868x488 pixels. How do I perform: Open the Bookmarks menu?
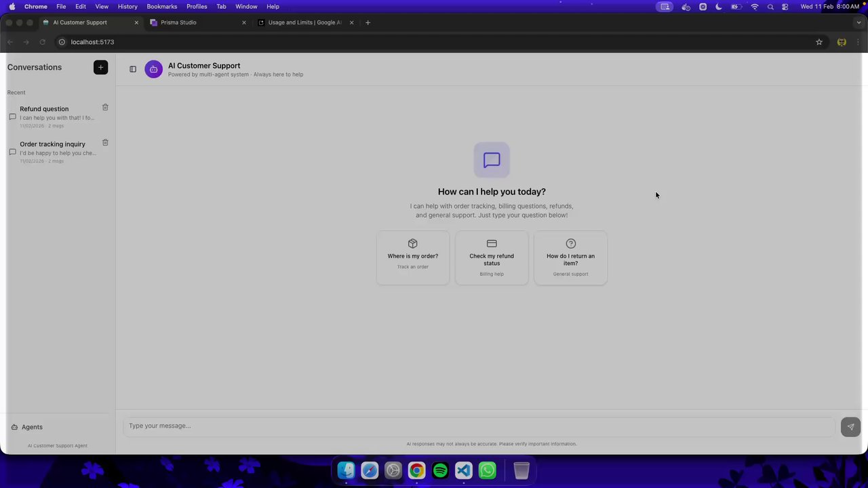(x=162, y=6)
